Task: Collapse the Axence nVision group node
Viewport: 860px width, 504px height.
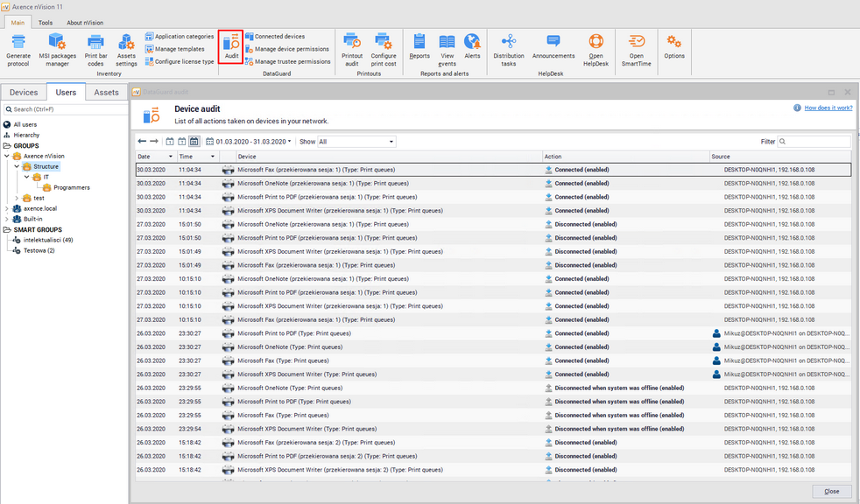Action: [x=8, y=156]
